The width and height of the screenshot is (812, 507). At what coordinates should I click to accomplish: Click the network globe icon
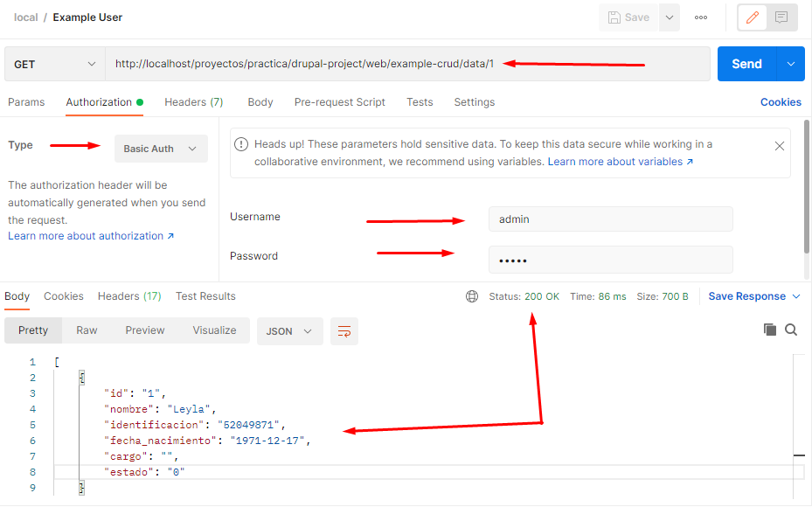click(472, 296)
